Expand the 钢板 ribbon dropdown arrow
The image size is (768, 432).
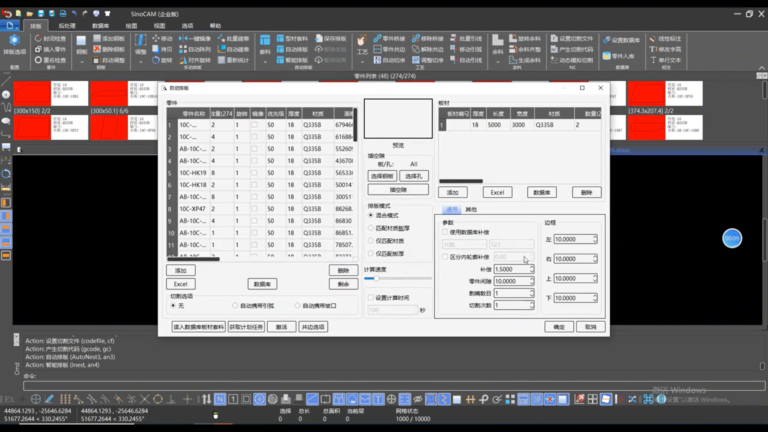click(x=81, y=62)
